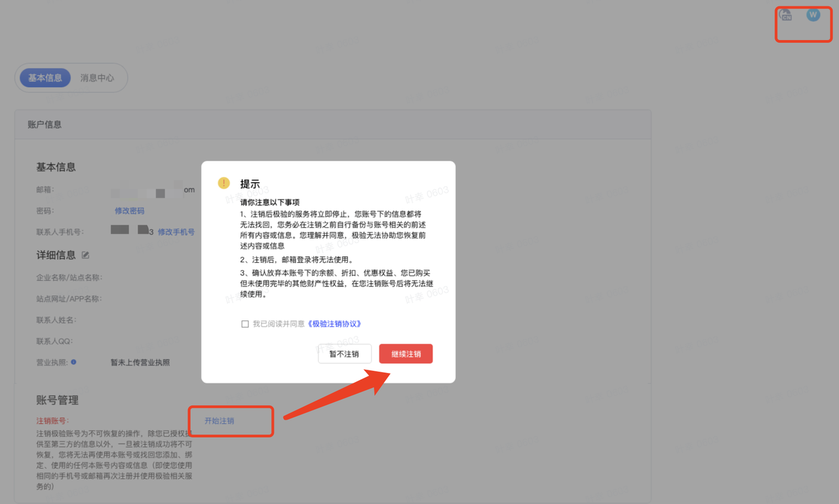Screen dimensions: 839x504
Task: Click the 账号管理 section heading
Action: pos(57,400)
